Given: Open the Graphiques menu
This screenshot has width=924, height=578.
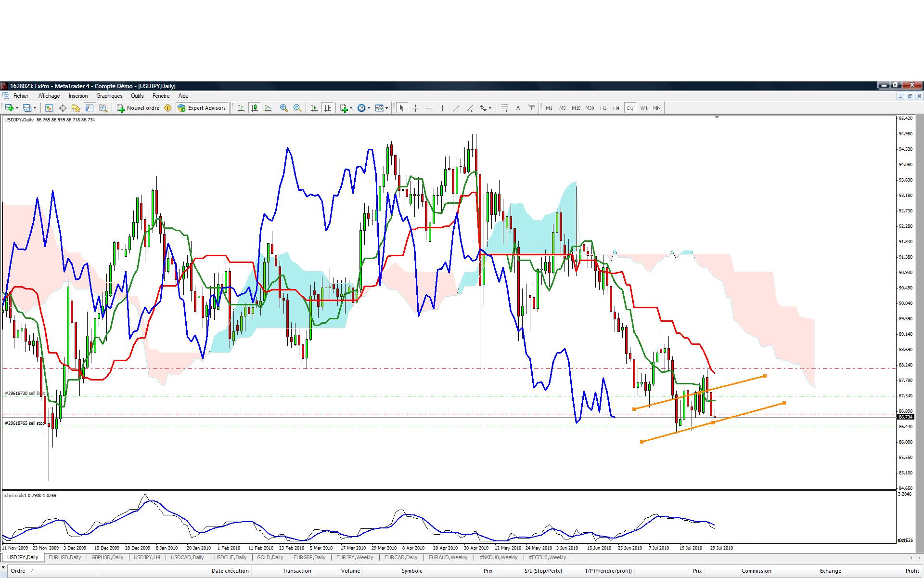Looking at the screenshot, I should pos(109,96).
